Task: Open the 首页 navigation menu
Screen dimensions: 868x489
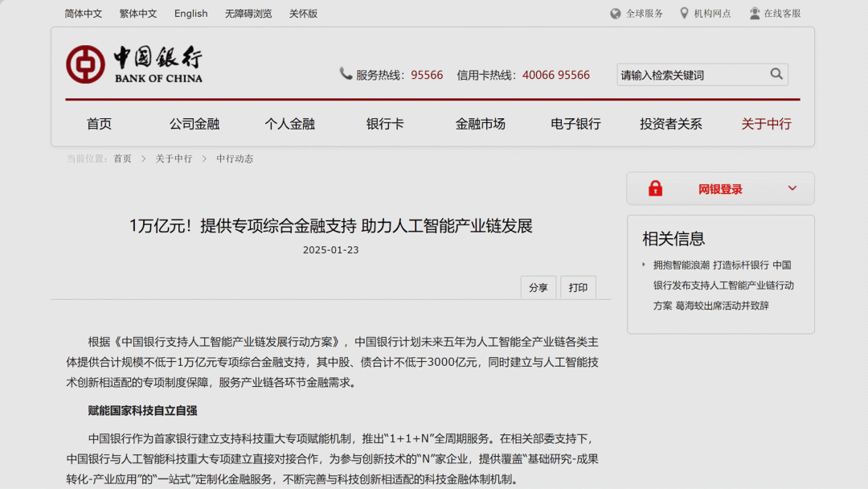Action: point(99,124)
